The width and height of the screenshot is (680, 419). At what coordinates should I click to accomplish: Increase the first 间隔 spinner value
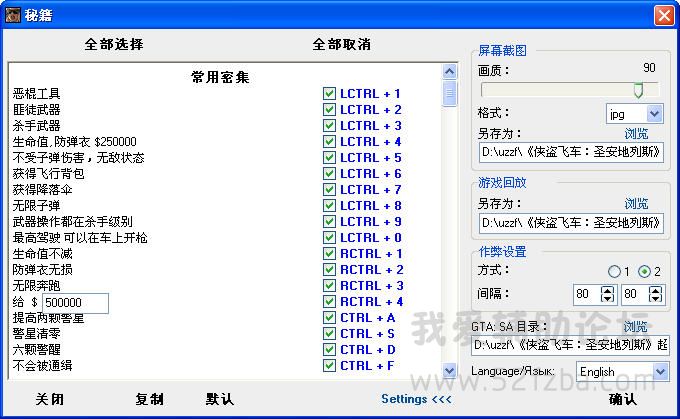click(608, 290)
